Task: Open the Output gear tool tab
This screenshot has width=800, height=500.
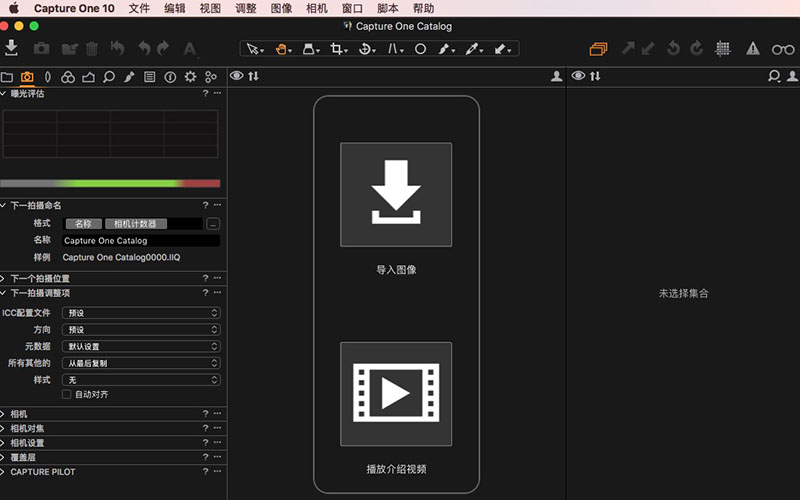Action: pyautogui.click(x=190, y=77)
